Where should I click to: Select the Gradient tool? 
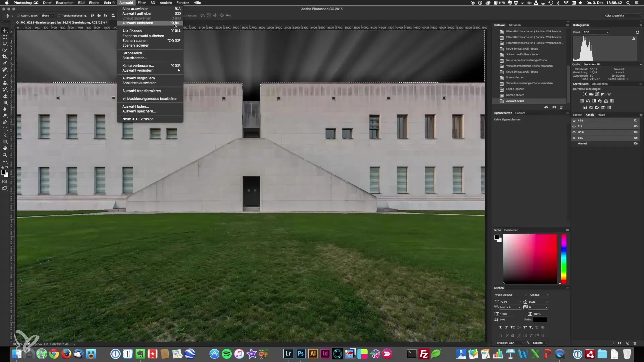tap(5, 102)
